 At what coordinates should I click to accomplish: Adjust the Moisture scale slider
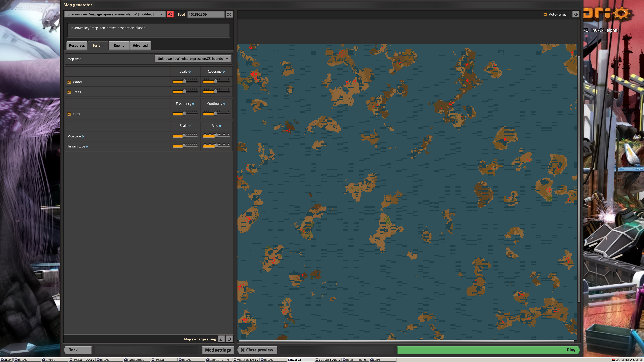coord(185,135)
